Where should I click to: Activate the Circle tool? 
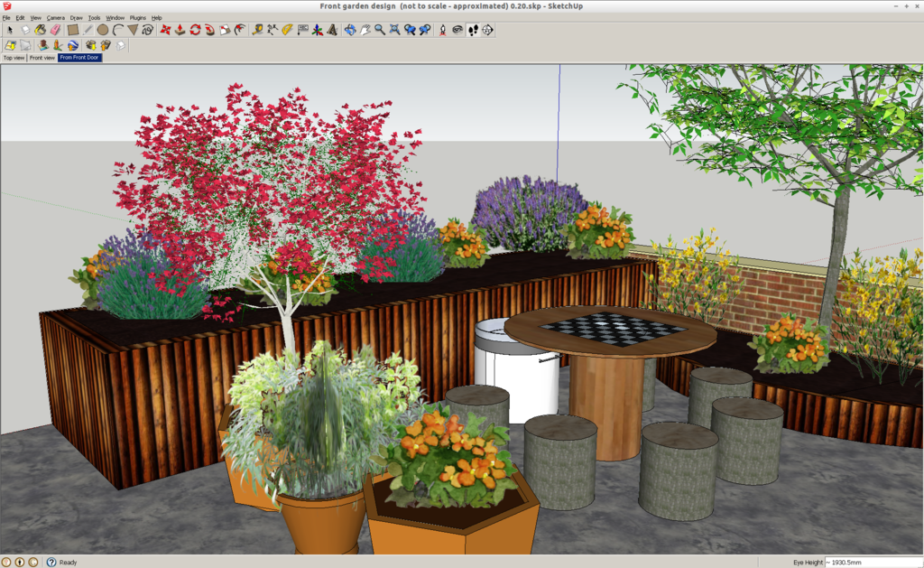[103, 30]
